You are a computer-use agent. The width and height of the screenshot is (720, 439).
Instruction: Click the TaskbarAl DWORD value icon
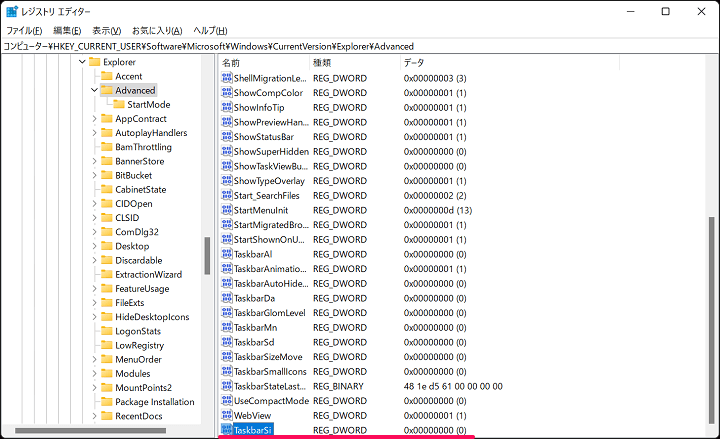pyautogui.click(x=226, y=254)
